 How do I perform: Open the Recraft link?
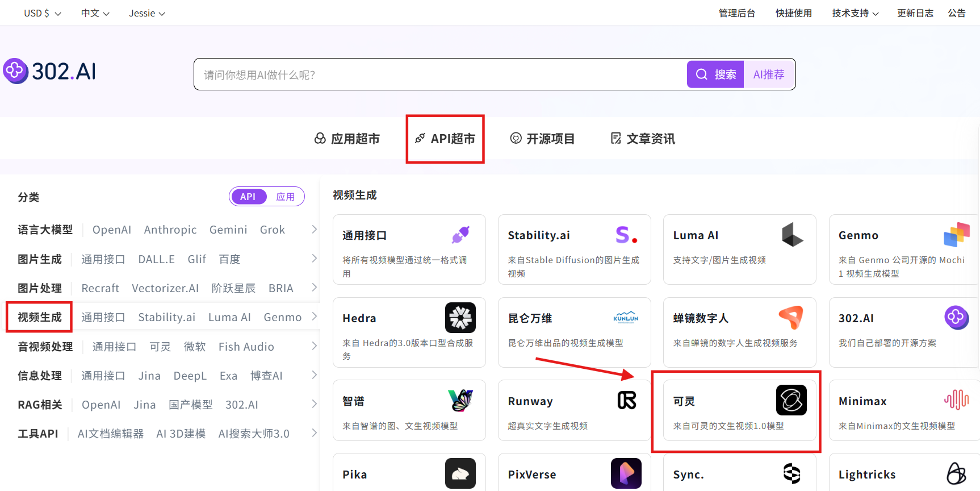pos(100,288)
